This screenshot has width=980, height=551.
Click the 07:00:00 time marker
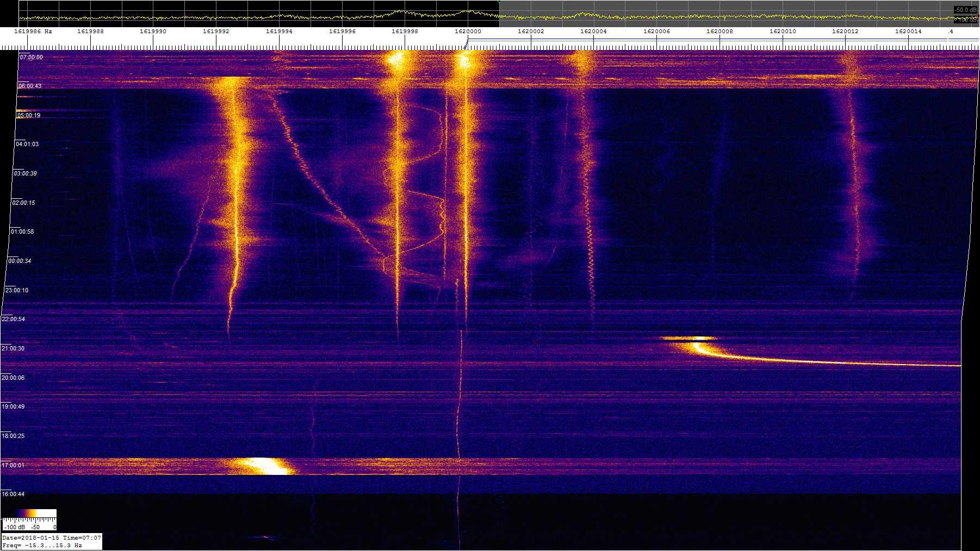[x=32, y=57]
